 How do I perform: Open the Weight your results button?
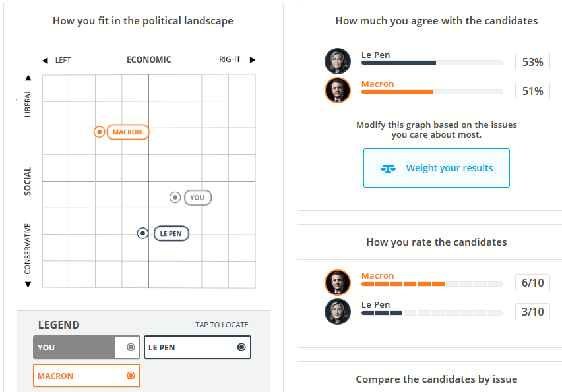pyautogui.click(x=437, y=168)
